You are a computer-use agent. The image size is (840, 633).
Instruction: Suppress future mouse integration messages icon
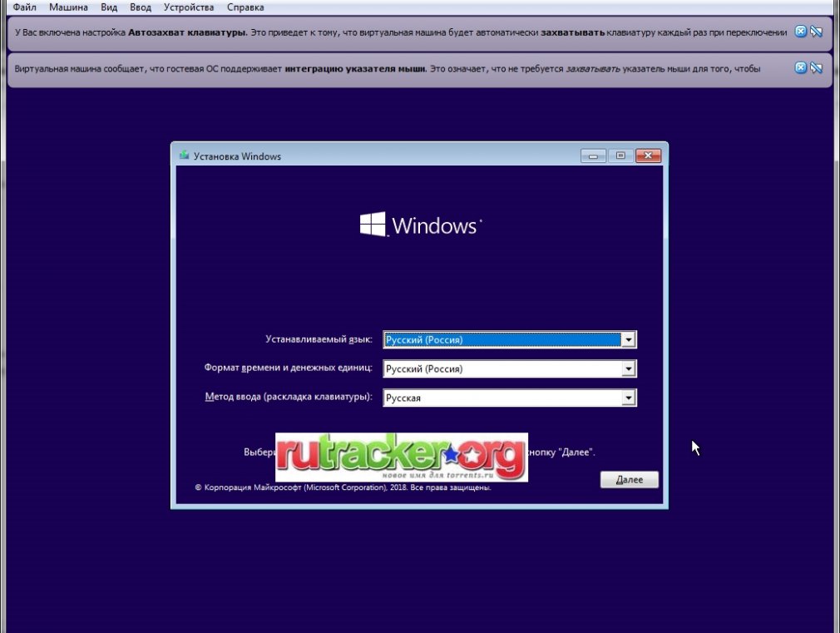(817, 68)
